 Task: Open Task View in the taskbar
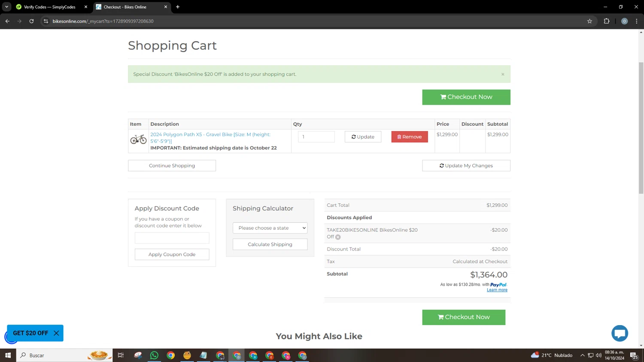(121, 355)
